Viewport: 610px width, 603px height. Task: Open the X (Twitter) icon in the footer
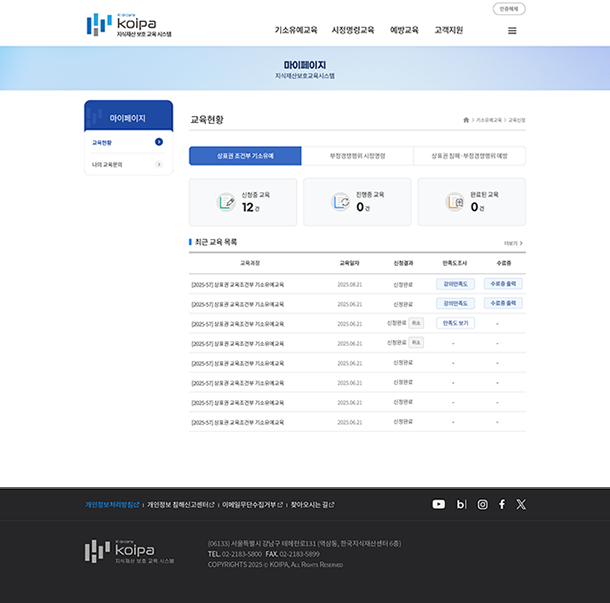[521, 505]
